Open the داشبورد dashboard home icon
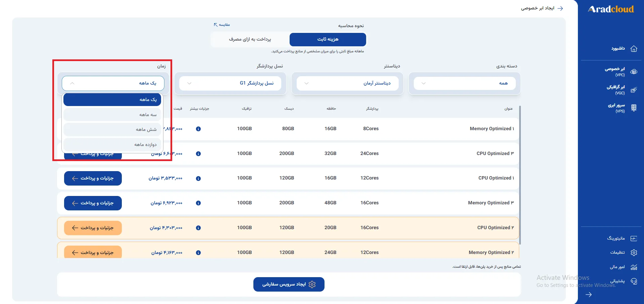Image resolution: width=644 pixels, height=304 pixels. point(634,49)
